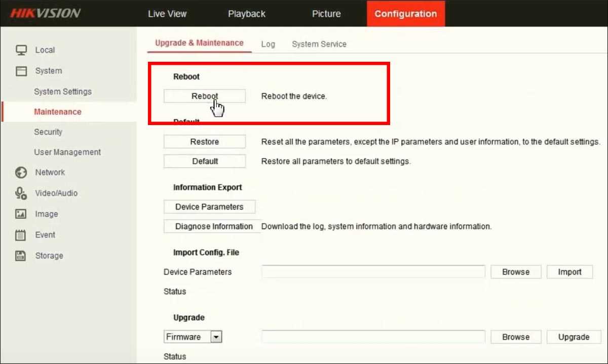The height and width of the screenshot is (364, 608).
Task: Open the System Service tab
Action: (319, 44)
